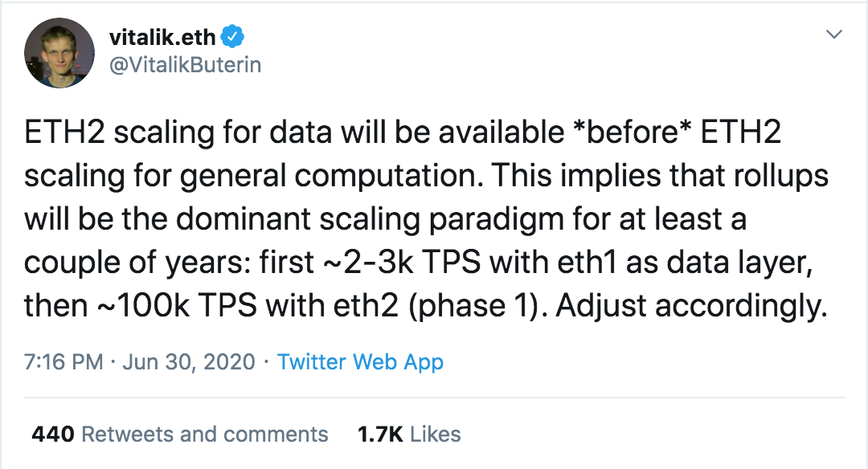Open the Twitter Web App source link
Image resolution: width=868 pixels, height=469 pixels.
[x=360, y=362]
